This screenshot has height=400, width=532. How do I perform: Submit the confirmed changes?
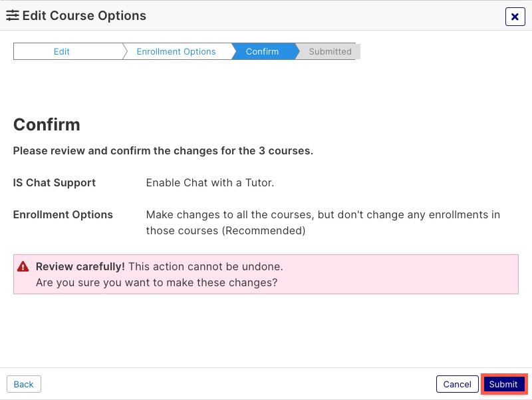click(503, 384)
